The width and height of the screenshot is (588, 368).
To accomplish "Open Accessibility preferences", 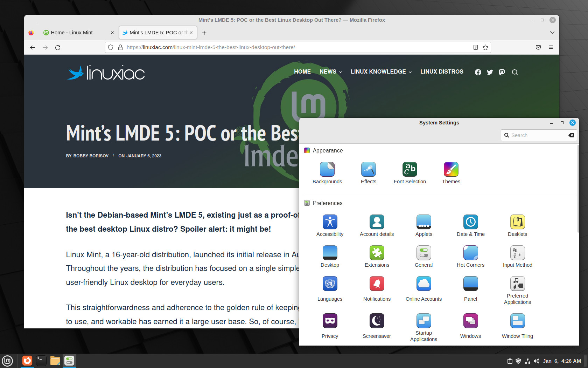I will [x=330, y=226].
